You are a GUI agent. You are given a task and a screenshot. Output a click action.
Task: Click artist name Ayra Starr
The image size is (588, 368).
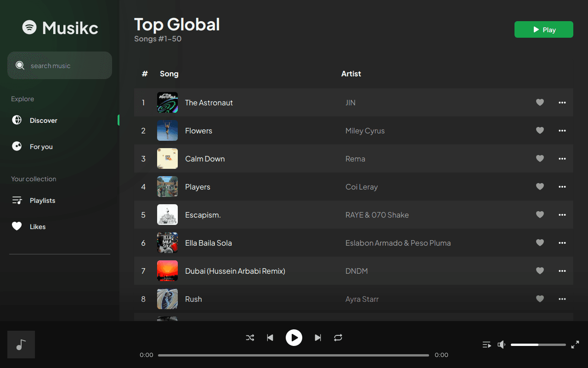(x=362, y=299)
